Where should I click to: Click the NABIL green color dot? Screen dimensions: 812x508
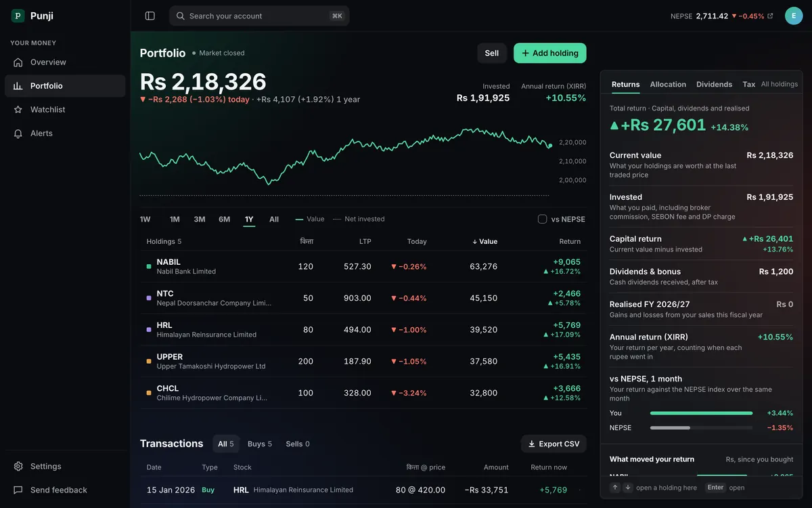pos(149,266)
